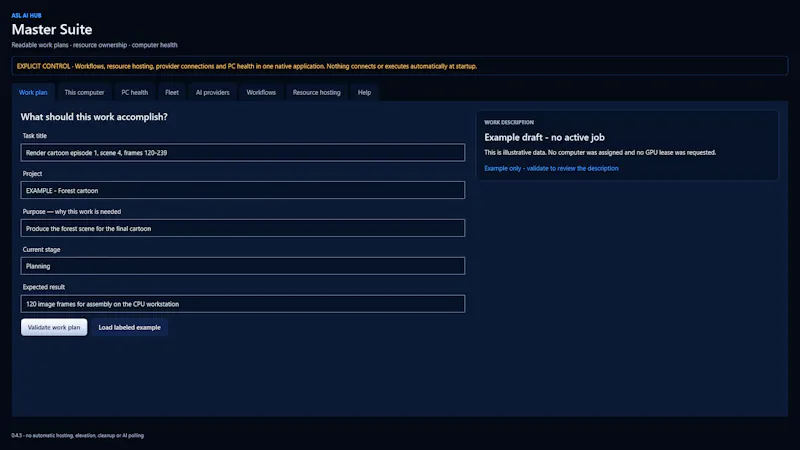The width and height of the screenshot is (800, 450).
Task: Click the version footer text 'no automatic hosting'
Action: 78,436
